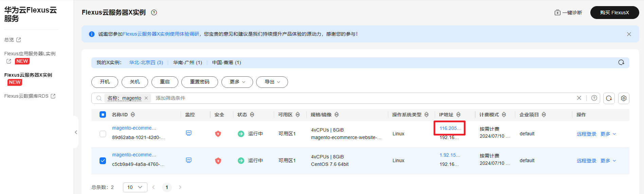
Task: Switch to 华北-北京四 (3) region
Action: point(146,62)
